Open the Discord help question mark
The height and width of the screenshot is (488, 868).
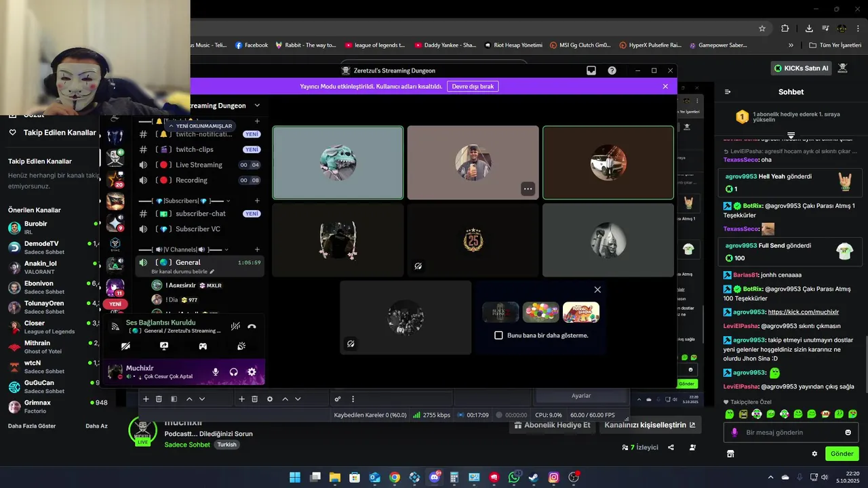(612, 70)
